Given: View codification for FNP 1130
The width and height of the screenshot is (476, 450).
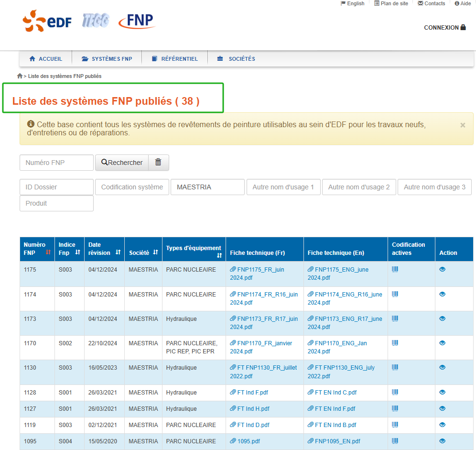Looking at the screenshot, I should (395, 367).
